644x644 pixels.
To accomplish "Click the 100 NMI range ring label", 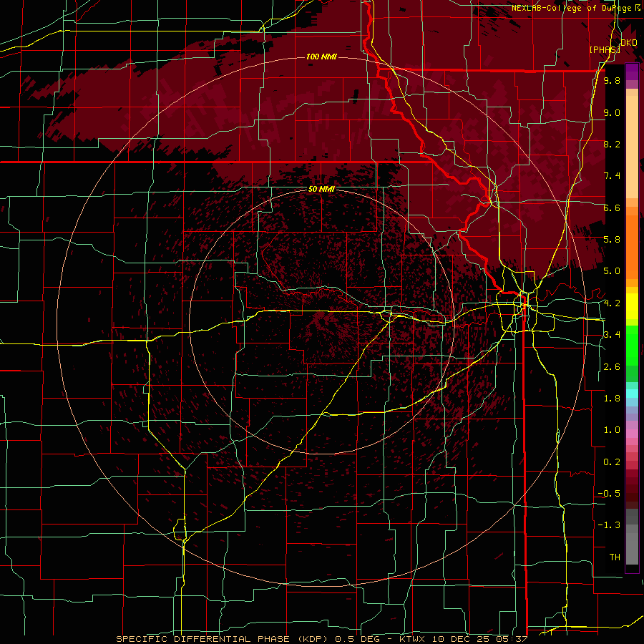I will [x=321, y=57].
